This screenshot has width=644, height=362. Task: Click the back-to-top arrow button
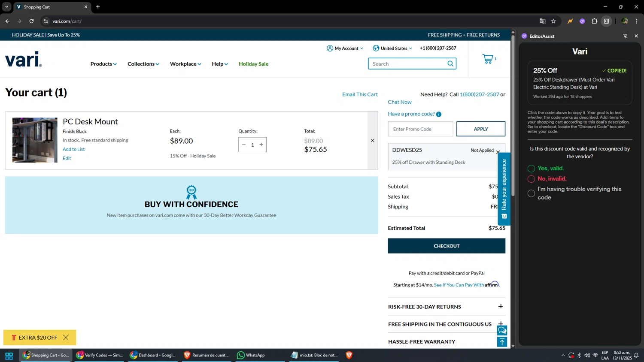pos(502,342)
